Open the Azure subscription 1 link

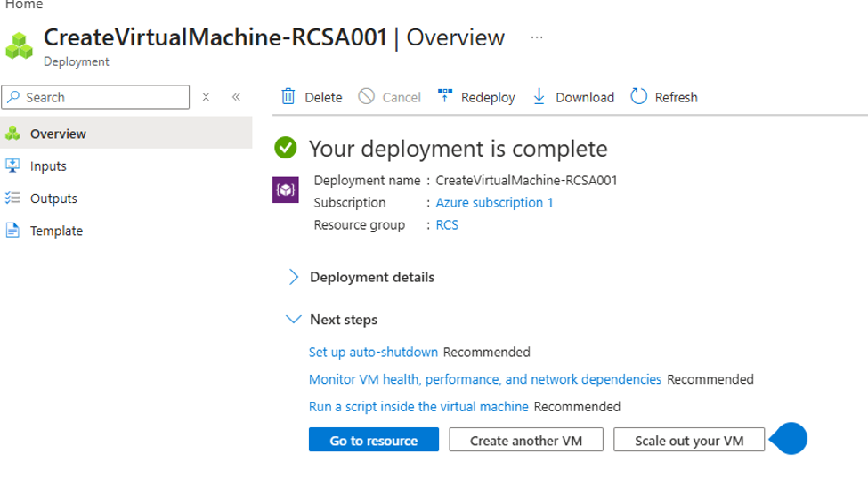click(494, 203)
